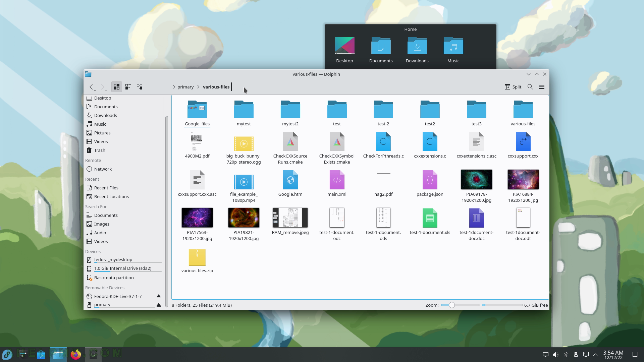Go forward in folder history

(x=103, y=87)
